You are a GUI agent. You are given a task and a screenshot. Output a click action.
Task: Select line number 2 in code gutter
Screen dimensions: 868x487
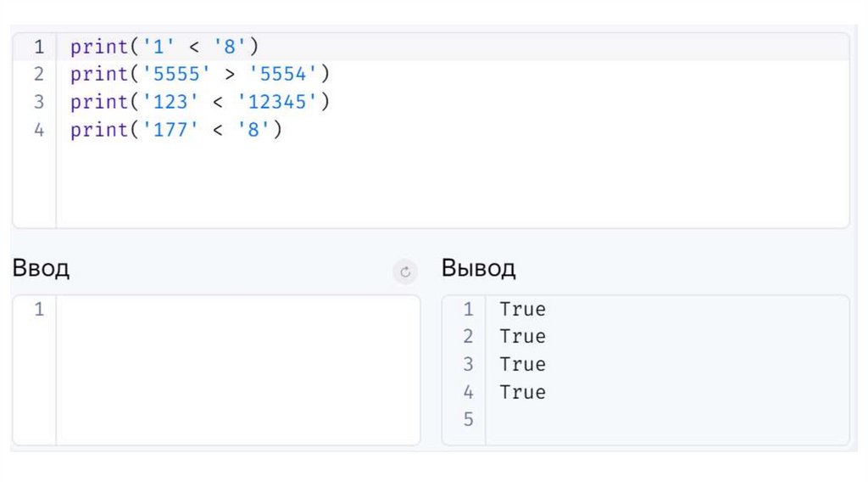(x=39, y=75)
